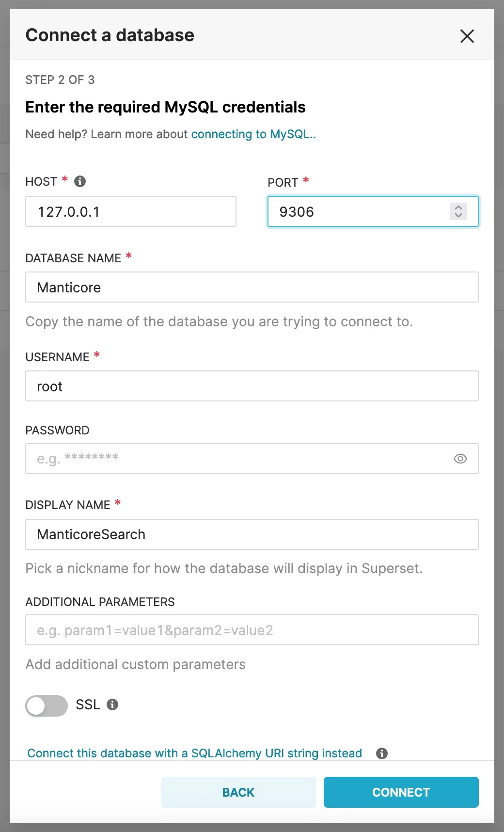The height and width of the screenshot is (832, 504).
Task: Click the ADDITIONAL PARAMETERS input field
Action: [252, 630]
